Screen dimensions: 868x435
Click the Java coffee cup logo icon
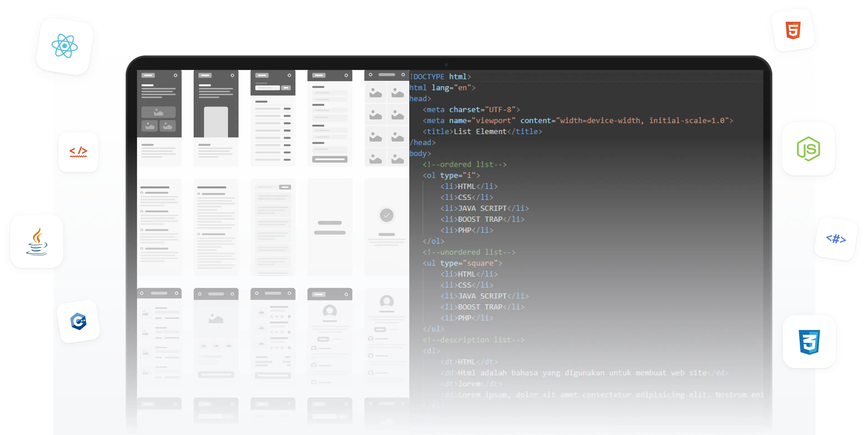(37, 242)
